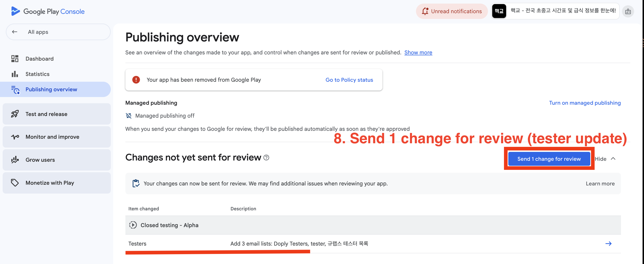Click the clipboard check icon in review notice
This screenshot has width=644, height=264.
[136, 183]
